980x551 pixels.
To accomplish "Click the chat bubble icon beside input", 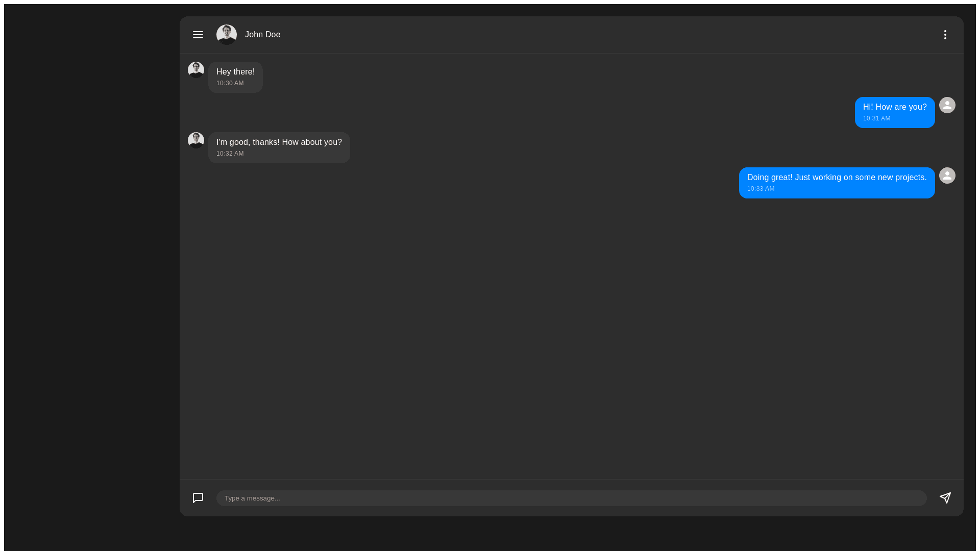I will pyautogui.click(x=198, y=498).
